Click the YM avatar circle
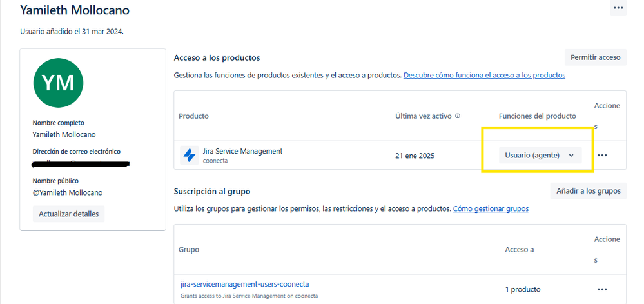The height and width of the screenshot is (304, 644). click(58, 83)
